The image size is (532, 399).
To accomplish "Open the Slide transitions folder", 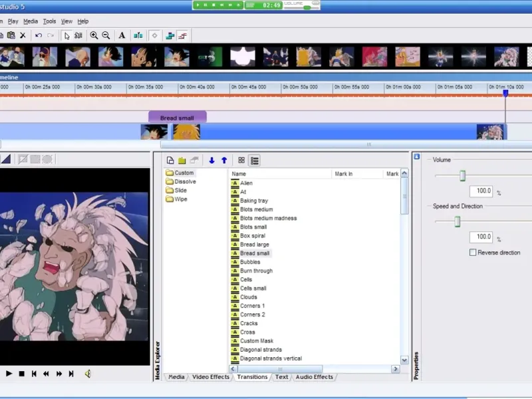I will pos(180,190).
